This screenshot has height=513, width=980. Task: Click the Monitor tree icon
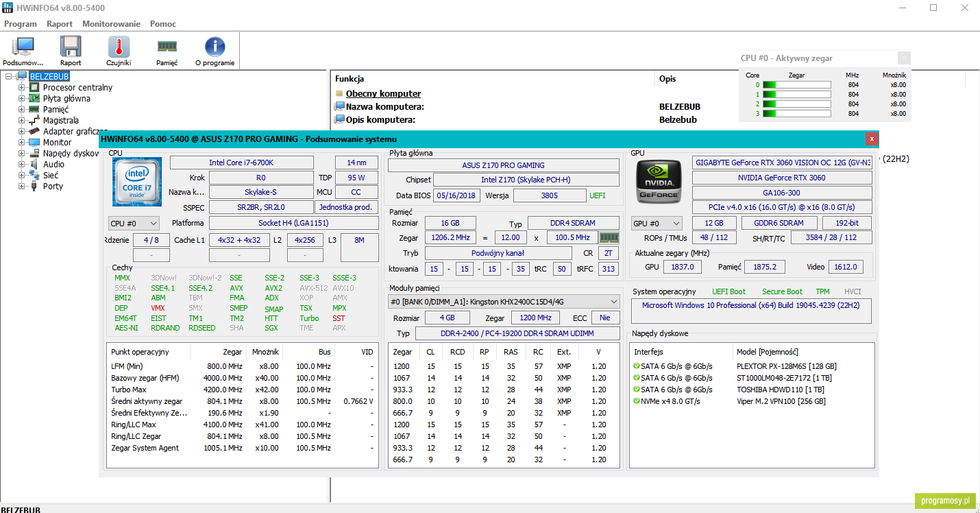click(x=34, y=143)
